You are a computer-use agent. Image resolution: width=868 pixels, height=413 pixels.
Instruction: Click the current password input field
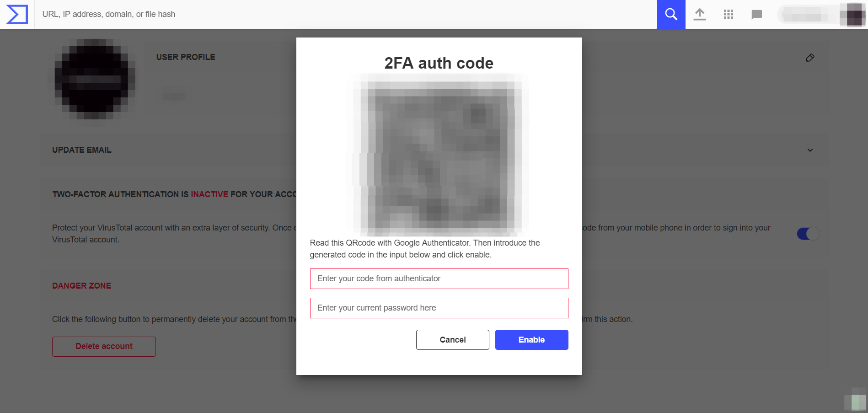point(439,308)
